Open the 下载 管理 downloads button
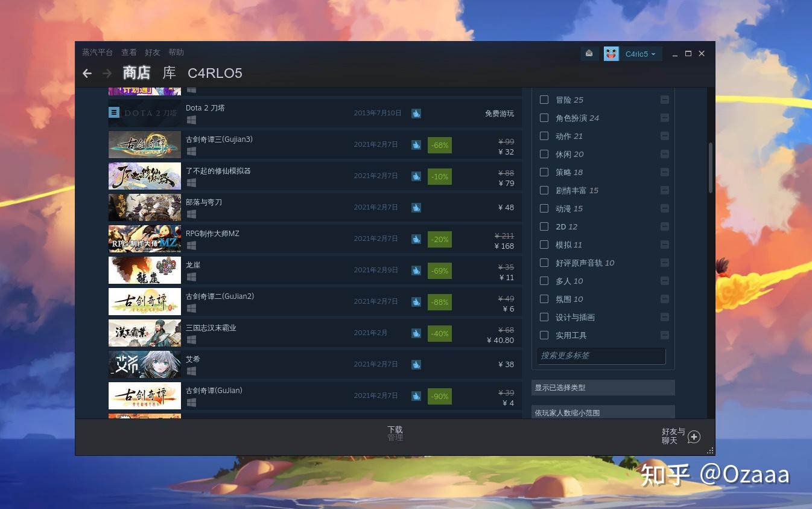Image resolution: width=812 pixels, height=509 pixels. coord(395,434)
